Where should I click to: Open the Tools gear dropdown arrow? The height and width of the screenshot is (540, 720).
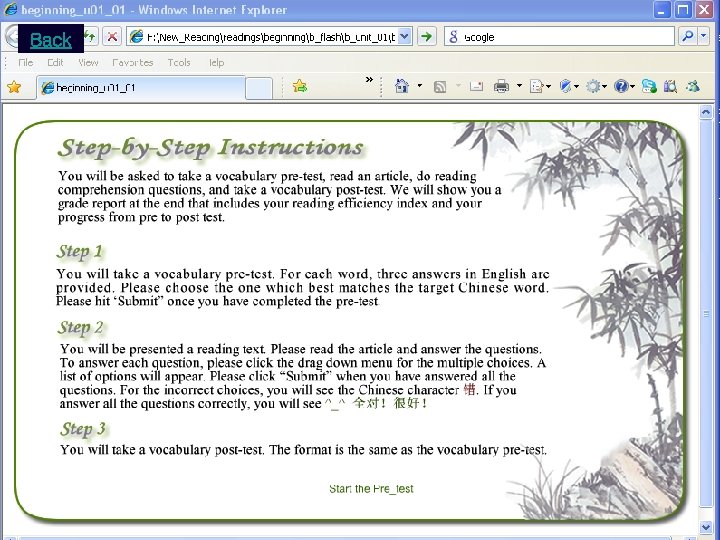(x=604, y=86)
